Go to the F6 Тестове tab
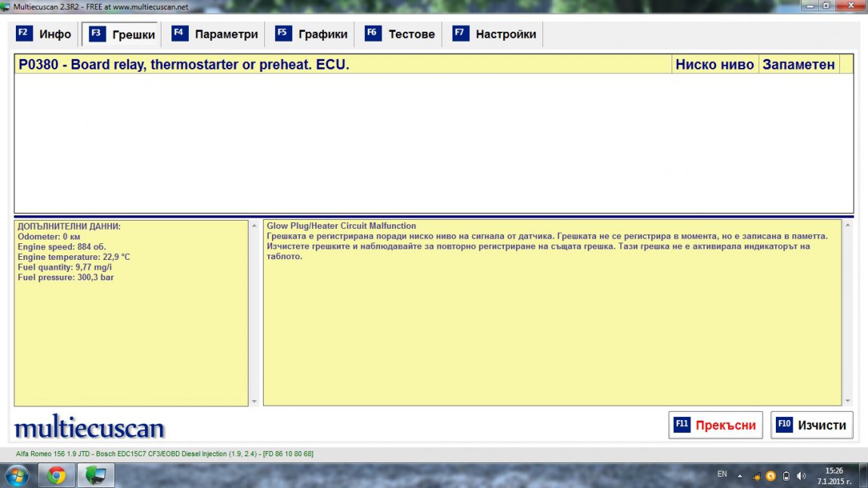This screenshot has height=488, width=868. tap(400, 35)
